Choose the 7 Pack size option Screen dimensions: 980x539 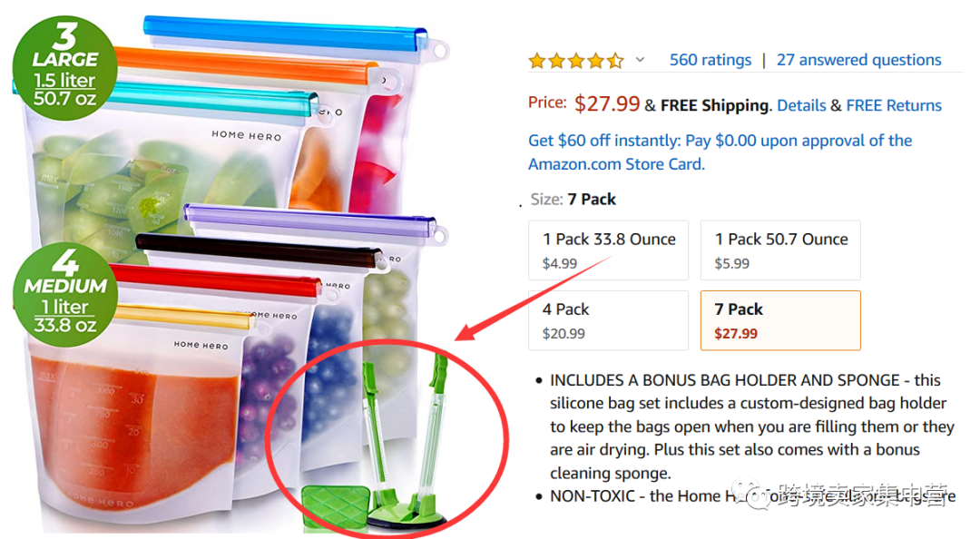click(x=780, y=320)
